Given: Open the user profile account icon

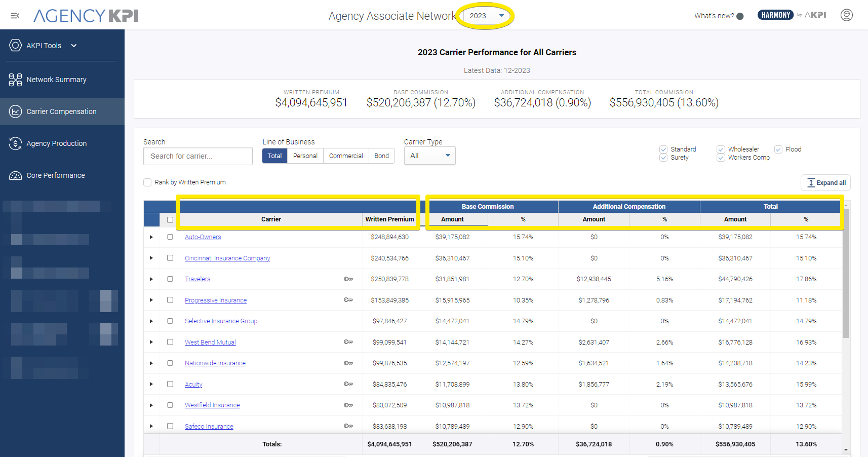Looking at the screenshot, I should tap(846, 15).
